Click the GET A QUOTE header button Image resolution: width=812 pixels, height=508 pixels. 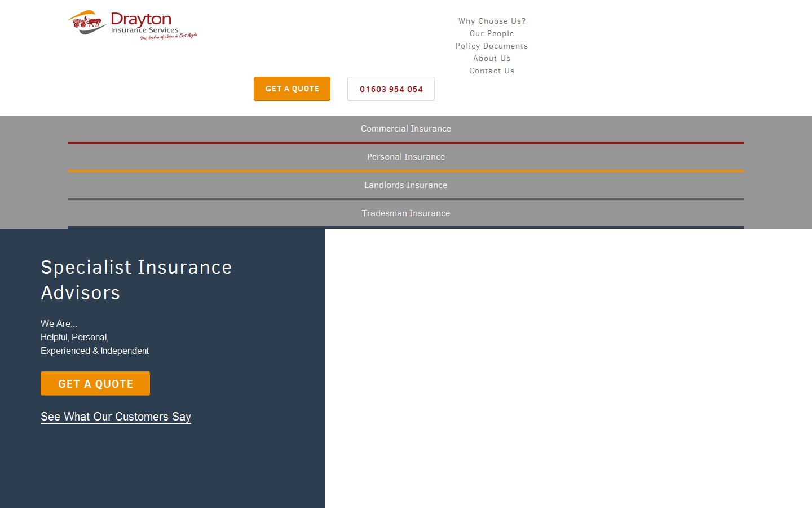tap(292, 89)
